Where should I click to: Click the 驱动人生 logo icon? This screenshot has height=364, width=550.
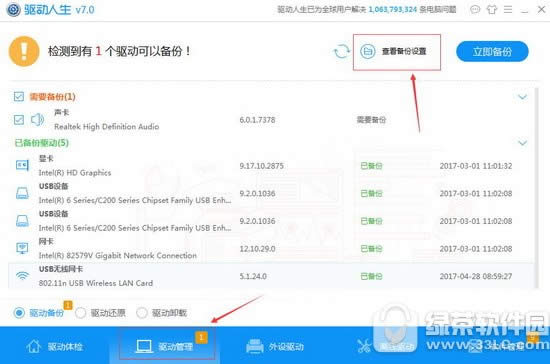pyautogui.click(x=13, y=9)
